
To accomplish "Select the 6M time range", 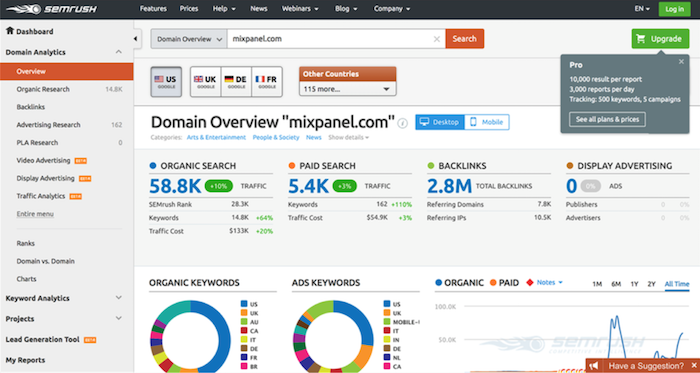I will pos(616,284).
